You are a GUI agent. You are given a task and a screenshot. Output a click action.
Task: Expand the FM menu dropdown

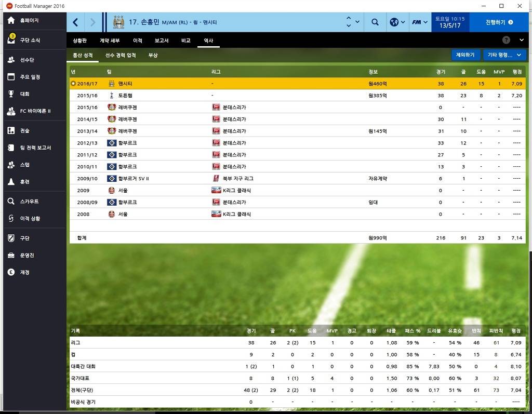coord(420,22)
